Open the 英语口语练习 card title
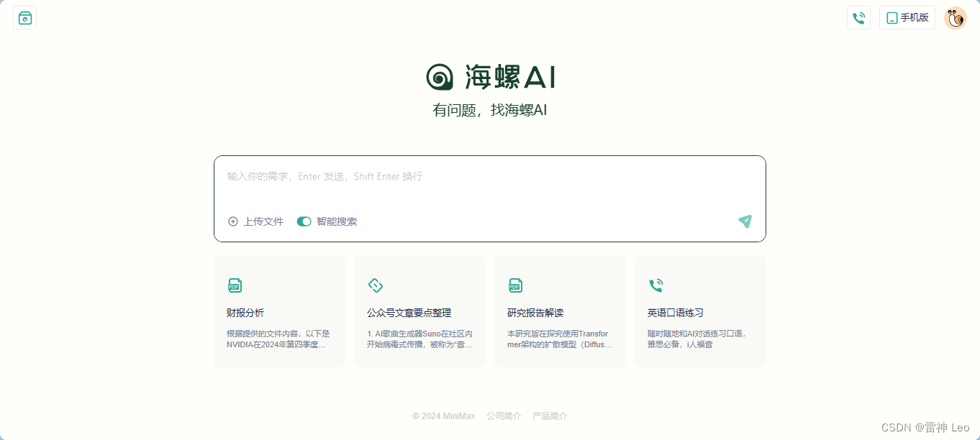 pyautogui.click(x=676, y=313)
